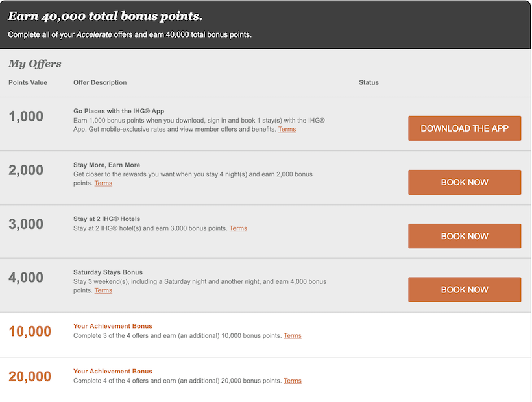
Task: Click BOOK NOW for Saturday Stays Bonus
Action: [x=465, y=289]
